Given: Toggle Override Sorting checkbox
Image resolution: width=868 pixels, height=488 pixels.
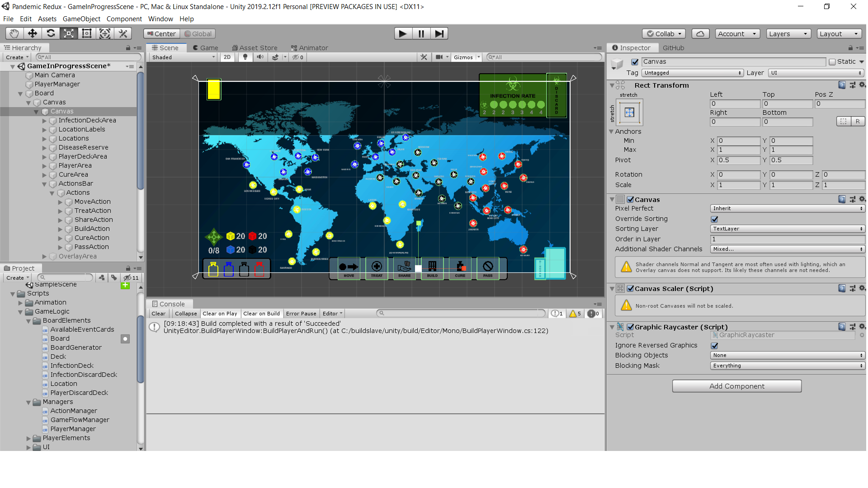Looking at the screenshot, I should [714, 219].
